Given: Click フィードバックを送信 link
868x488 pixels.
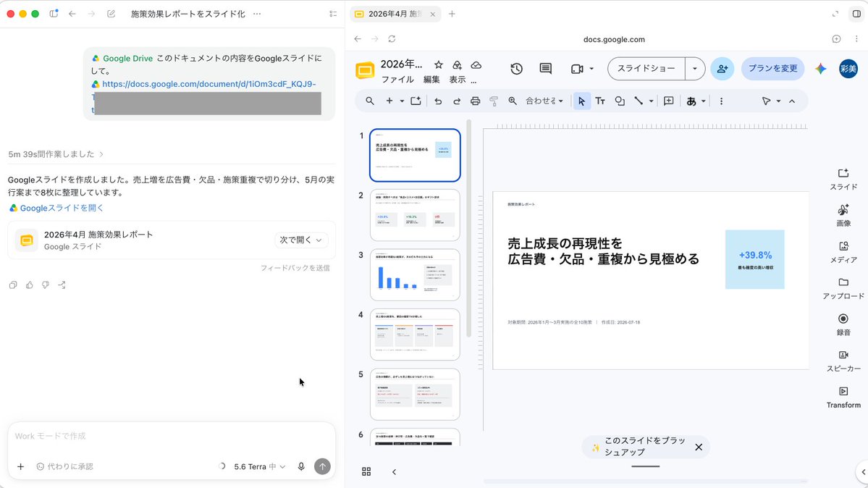Looking at the screenshot, I should pyautogui.click(x=295, y=268).
